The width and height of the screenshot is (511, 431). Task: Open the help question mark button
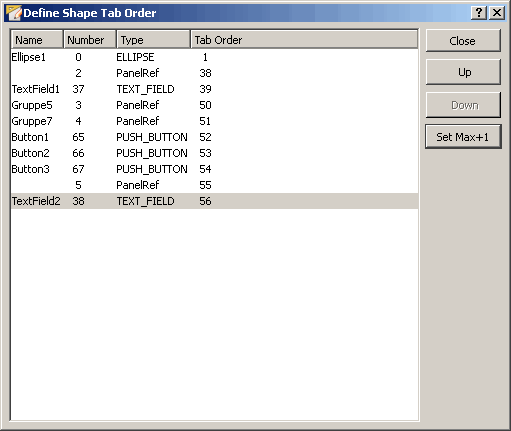point(479,13)
